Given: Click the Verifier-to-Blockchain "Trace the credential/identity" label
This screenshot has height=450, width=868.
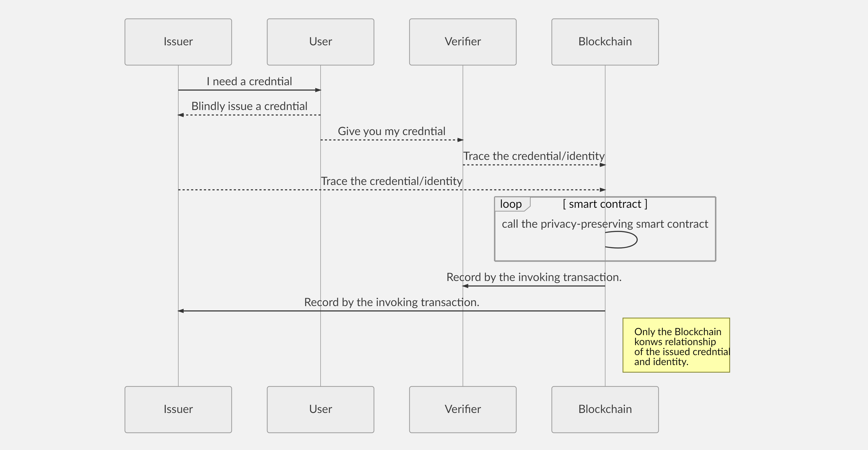Looking at the screenshot, I should point(533,156).
